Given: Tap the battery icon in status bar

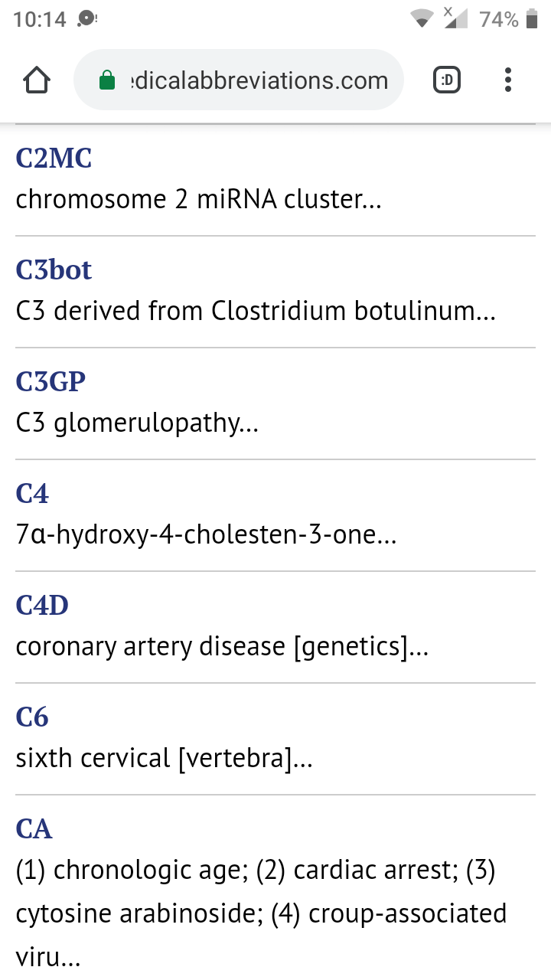Looking at the screenshot, I should pos(532,19).
